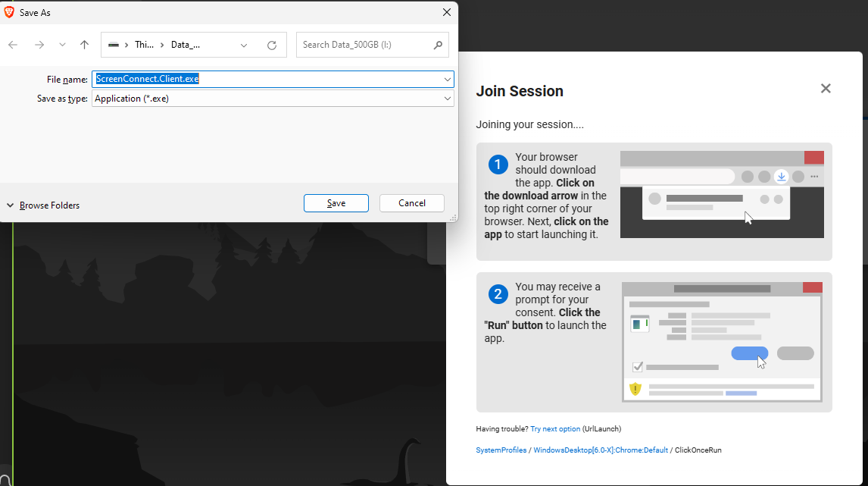Open recent locations dropdown arrow
This screenshot has height=486, width=868.
pos(62,45)
